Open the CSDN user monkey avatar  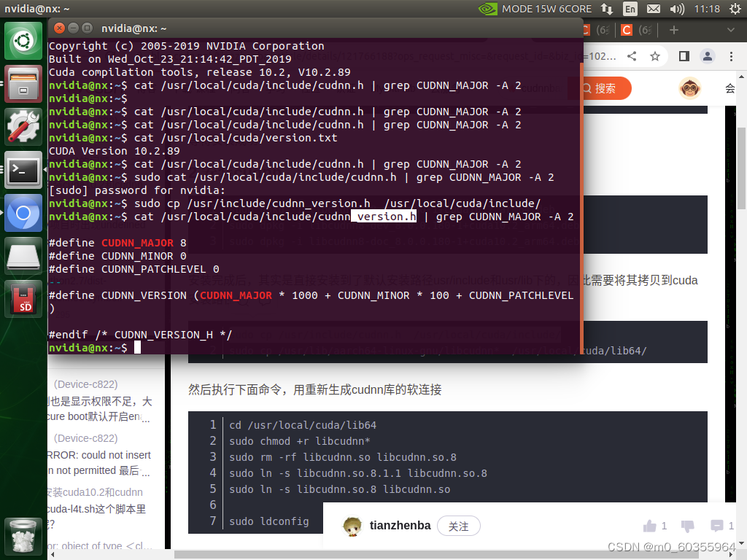point(690,88)
